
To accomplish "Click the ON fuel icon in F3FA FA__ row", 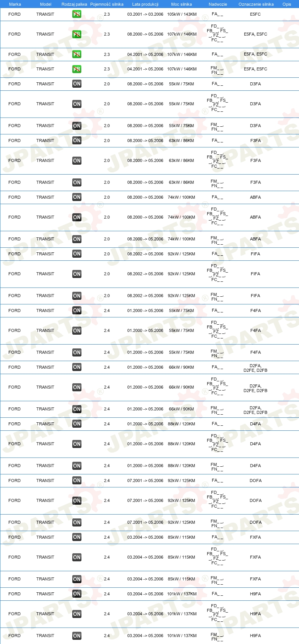I will pyautogui.click(x=77, y=141).
